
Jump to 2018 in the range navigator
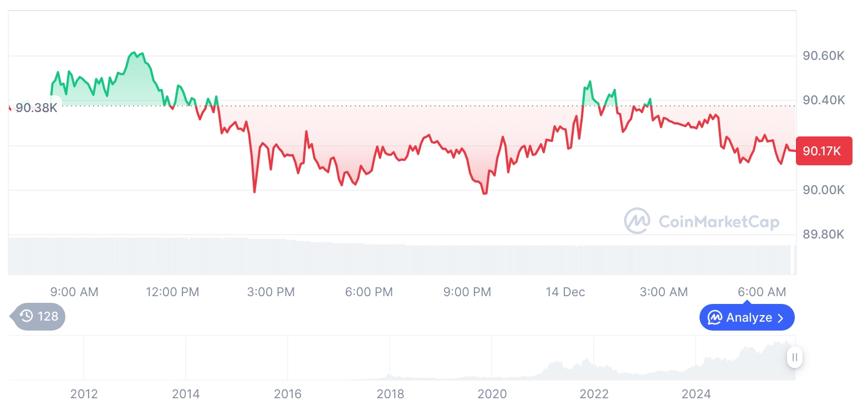390,394
